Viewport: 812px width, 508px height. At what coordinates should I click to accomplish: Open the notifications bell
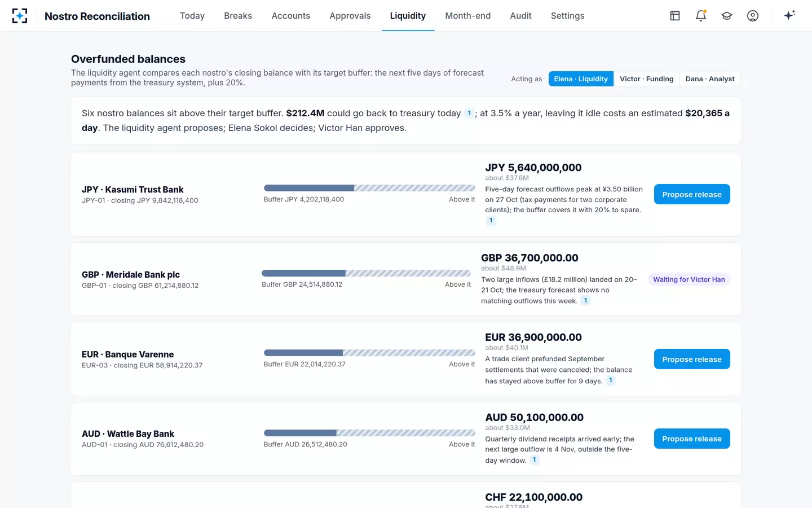(701, 16)
